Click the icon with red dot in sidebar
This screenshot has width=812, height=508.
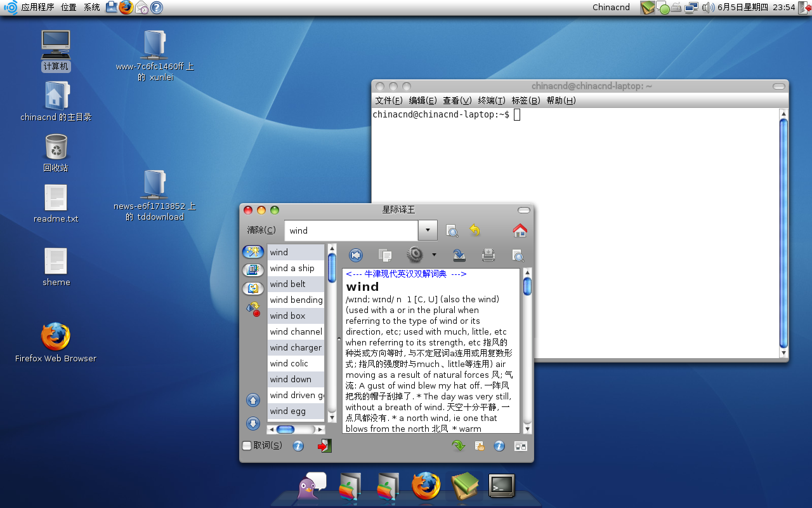pyautogui.click(x=253, y=309)
